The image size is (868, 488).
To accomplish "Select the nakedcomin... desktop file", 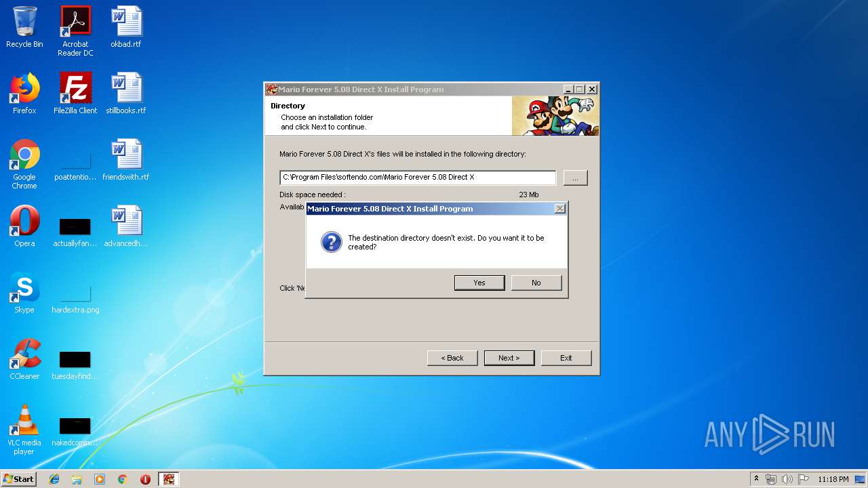I will 75,431.
